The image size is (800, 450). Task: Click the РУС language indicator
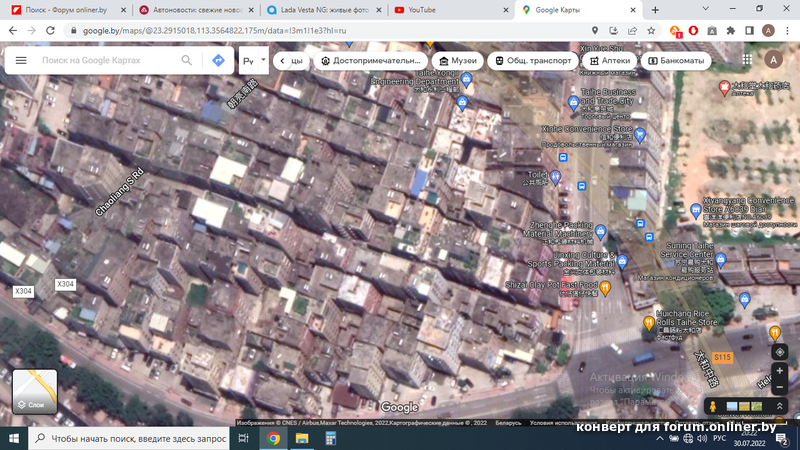coord(719,438)
